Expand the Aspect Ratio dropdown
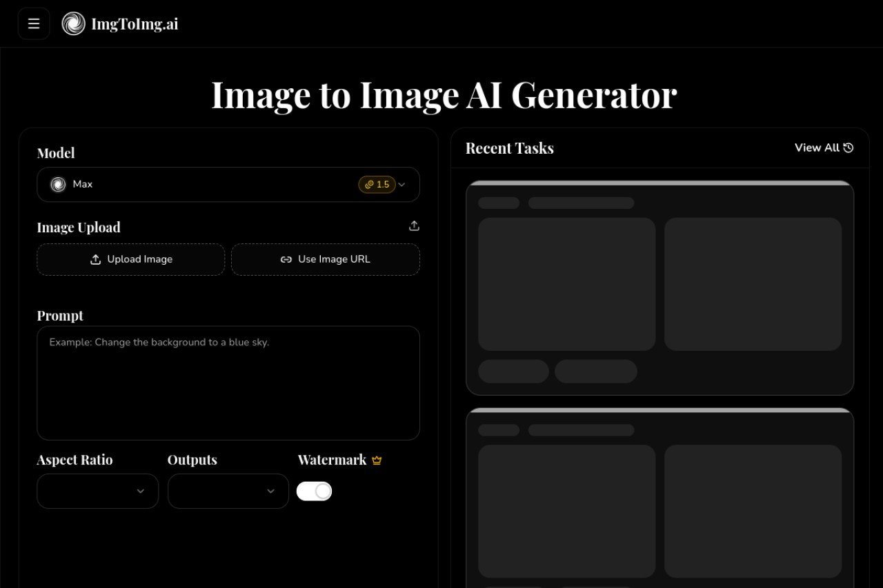Viewport: 883px width, 588px height. tap(98, 491)
